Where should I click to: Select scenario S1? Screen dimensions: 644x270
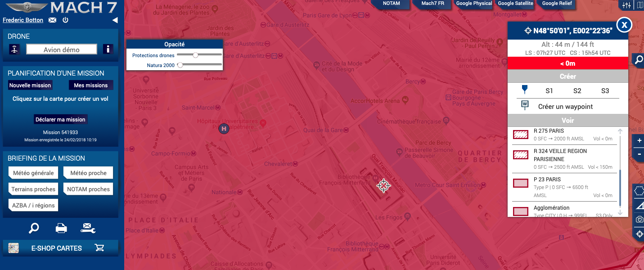pyautogui.click(x=549, y=91)
